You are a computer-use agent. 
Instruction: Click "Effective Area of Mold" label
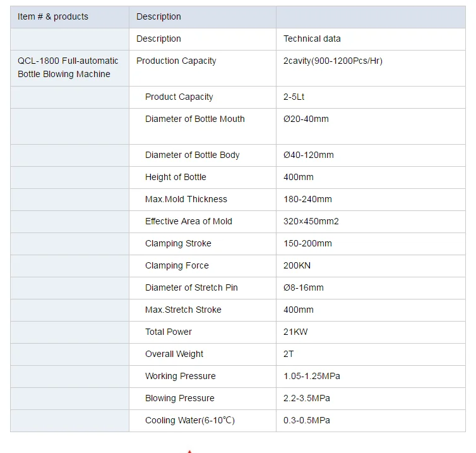point(189,221)
